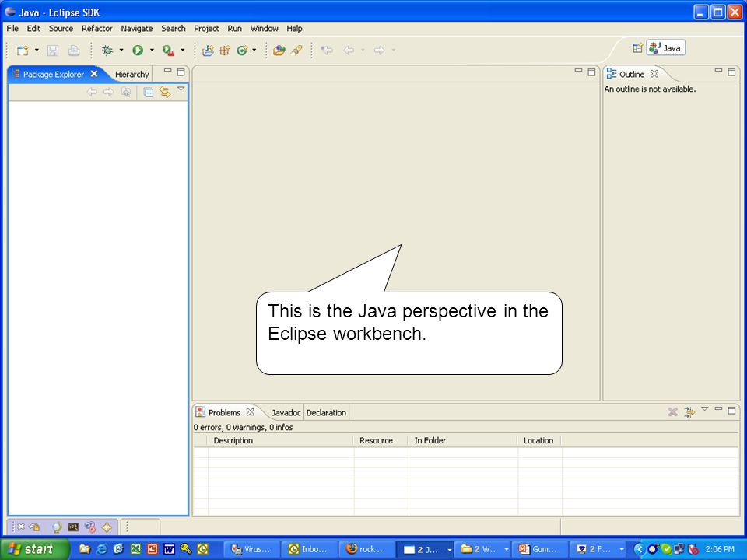Open the 'Inbo...' taskbar button
Image resolution: width=747 pixels, height=560 pixels.
[x=310, y=549]
